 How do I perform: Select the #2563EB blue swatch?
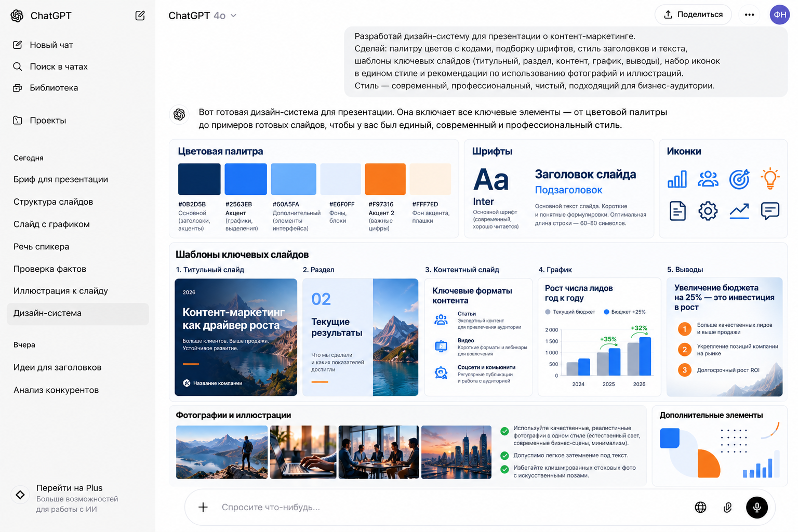click(246, 179)
